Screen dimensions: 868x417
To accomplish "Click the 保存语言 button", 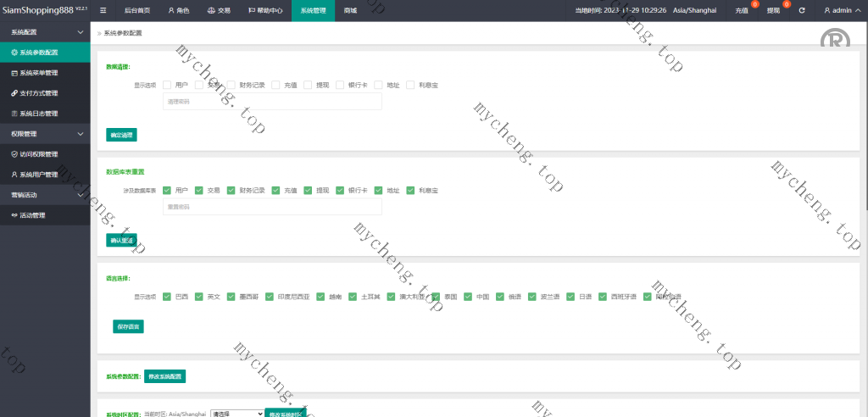I will tap(129, 325).
